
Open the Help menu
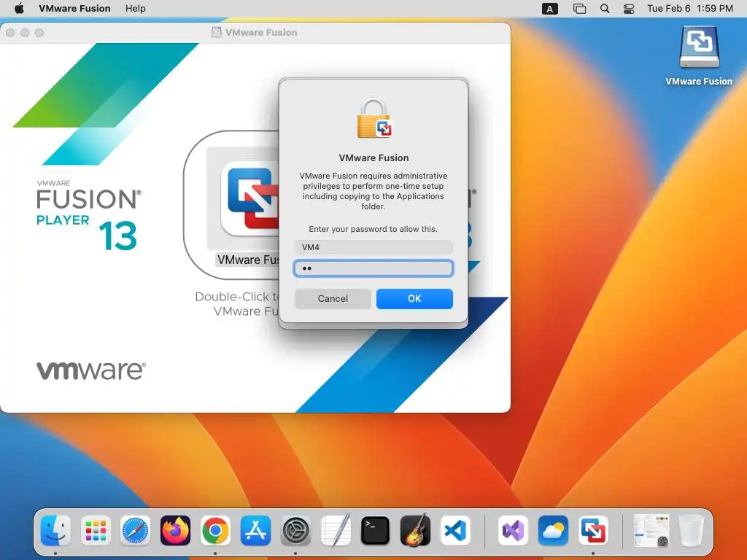(135, 8)
